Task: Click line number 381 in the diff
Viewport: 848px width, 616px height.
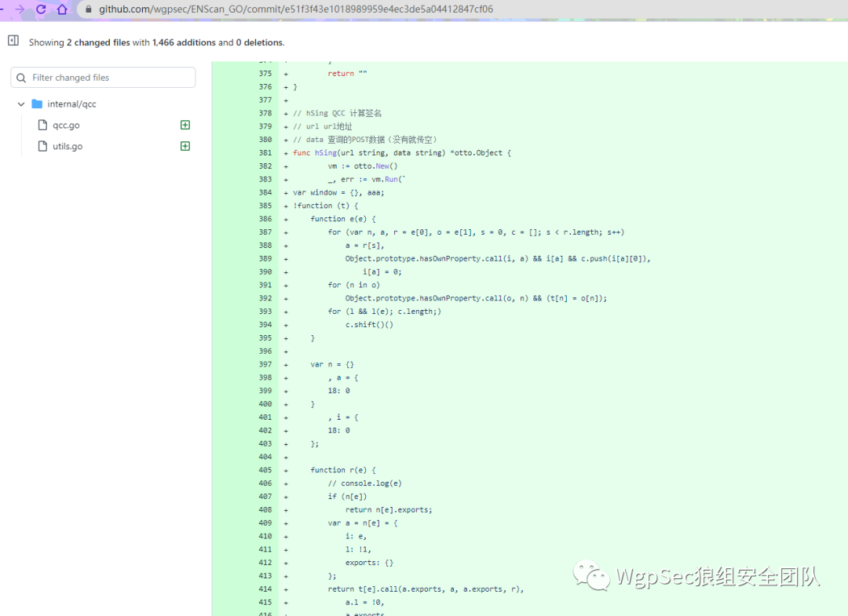Action: [x=265, y=153]
